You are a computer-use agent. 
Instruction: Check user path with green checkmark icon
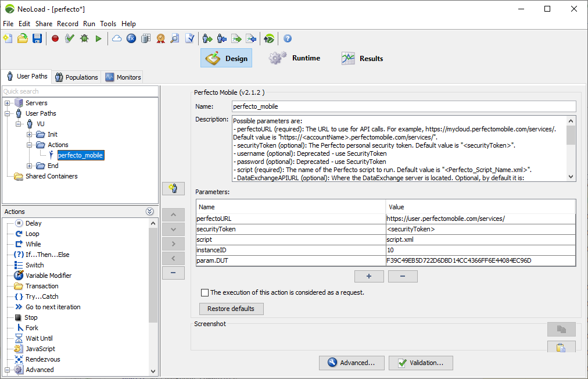70,38
